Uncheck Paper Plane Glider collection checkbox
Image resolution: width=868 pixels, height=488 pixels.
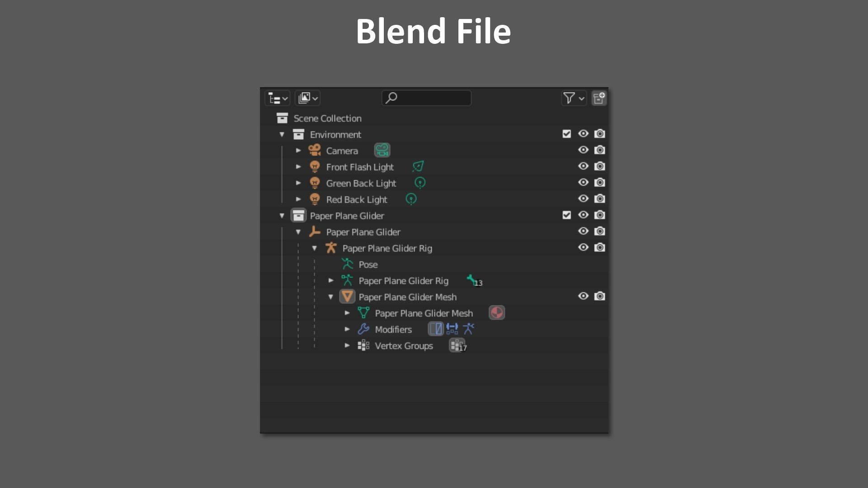[x=566, y=215]
